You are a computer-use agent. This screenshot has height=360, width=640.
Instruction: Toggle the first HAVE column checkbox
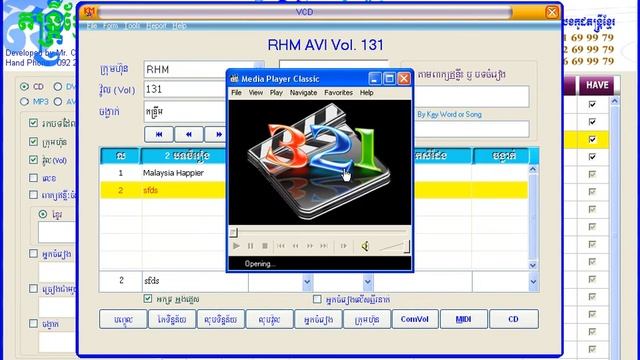point(592,104)
